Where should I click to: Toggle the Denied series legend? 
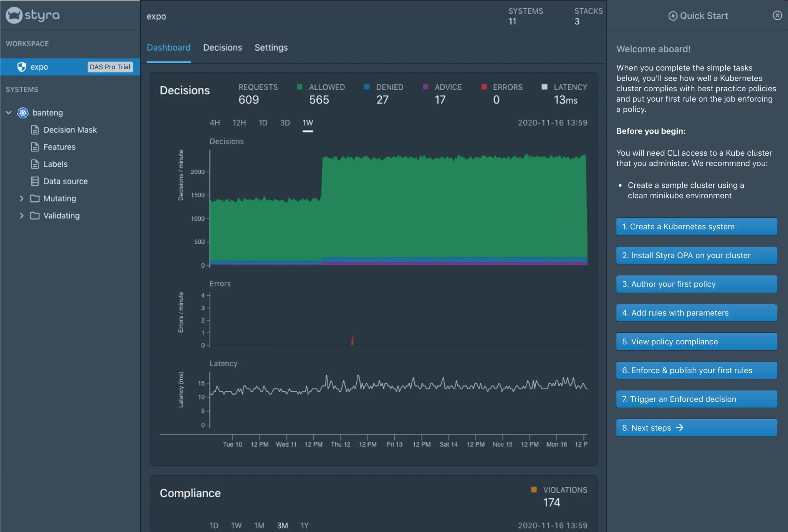pos(367,87)
